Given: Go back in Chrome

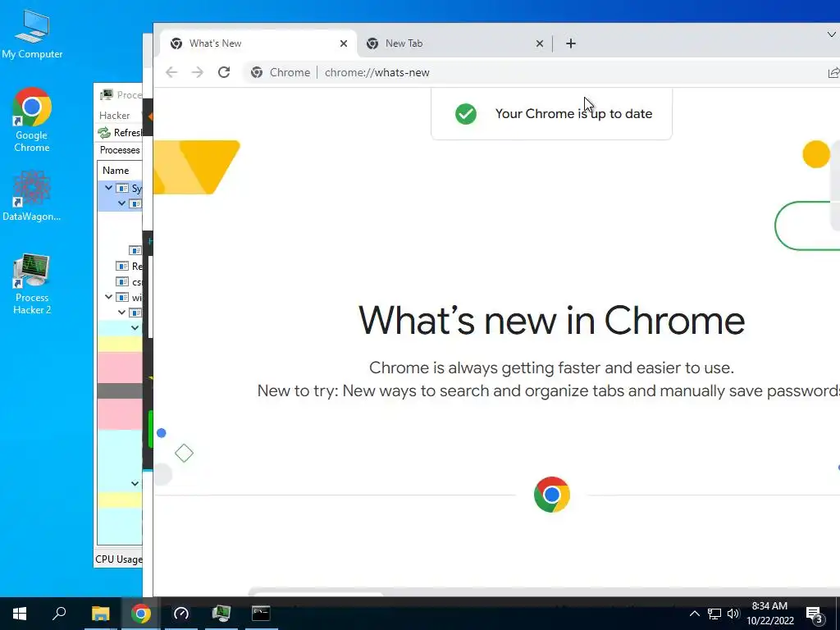Looking at the screenshot, I should pos(171,72).
